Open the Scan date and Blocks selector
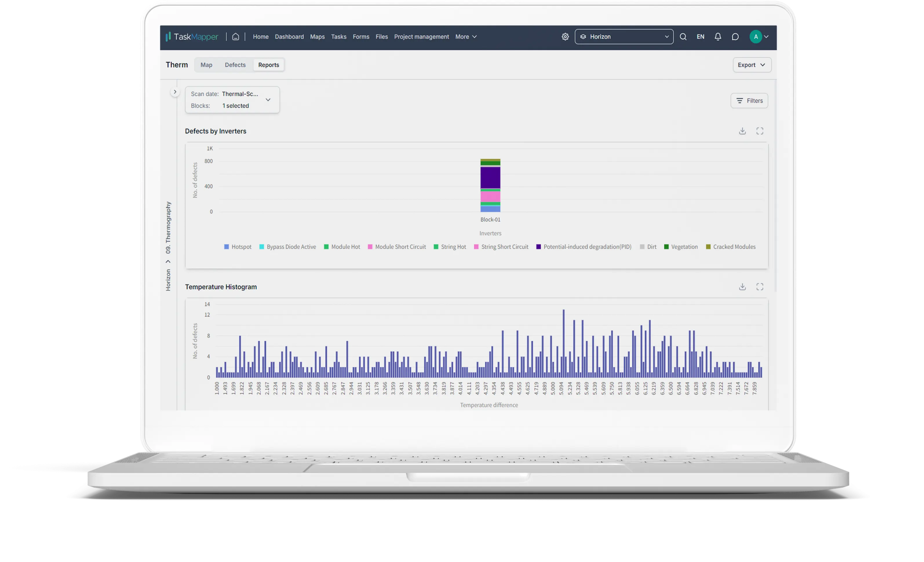The image size is (924, 562). pyautogui.click(x=232, y=100)
